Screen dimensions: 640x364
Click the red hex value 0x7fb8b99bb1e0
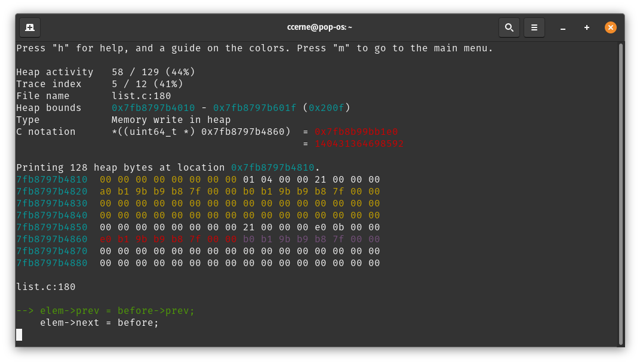click(356, 132)
